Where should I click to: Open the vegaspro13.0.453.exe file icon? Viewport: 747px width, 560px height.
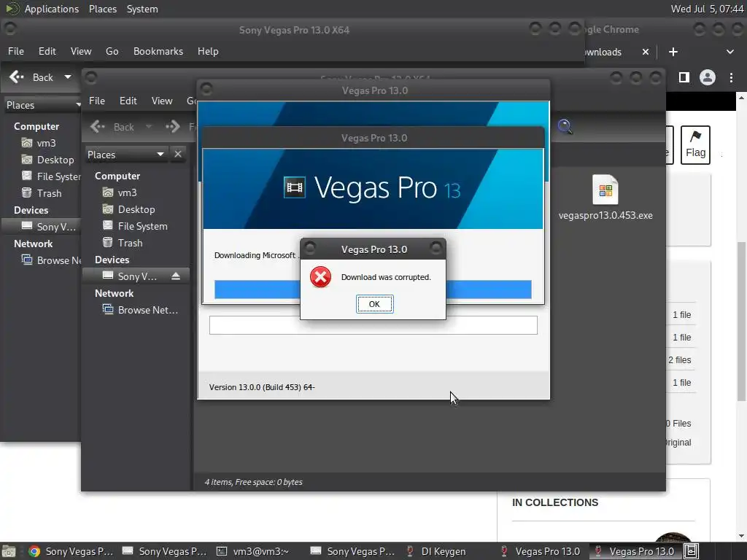[605, 190]
